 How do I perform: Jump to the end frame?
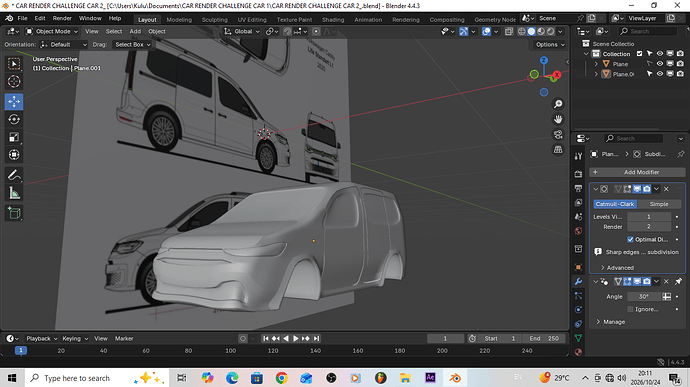coord(316,339)
